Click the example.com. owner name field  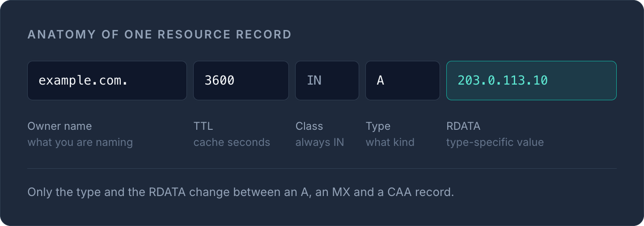coord(107,81)
